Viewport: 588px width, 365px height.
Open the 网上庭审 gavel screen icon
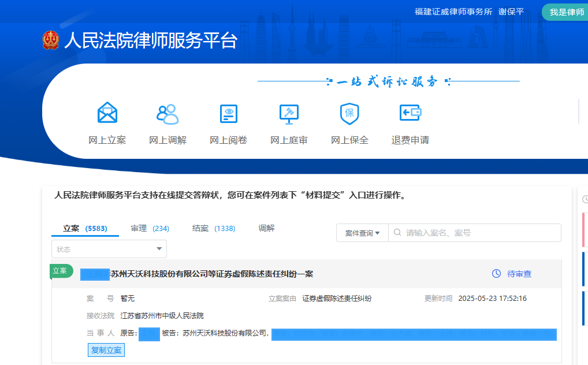pyautogui.click(x=289, y=114)
